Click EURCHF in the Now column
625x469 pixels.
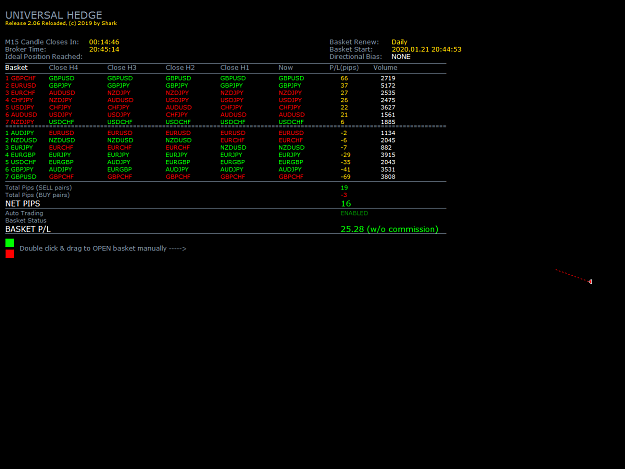[291, 140]
